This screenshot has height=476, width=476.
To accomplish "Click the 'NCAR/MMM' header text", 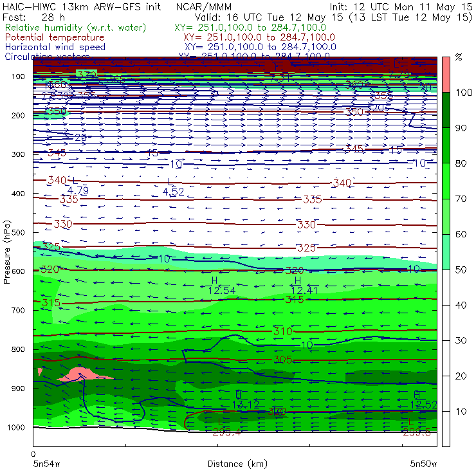I will (204, 7).
